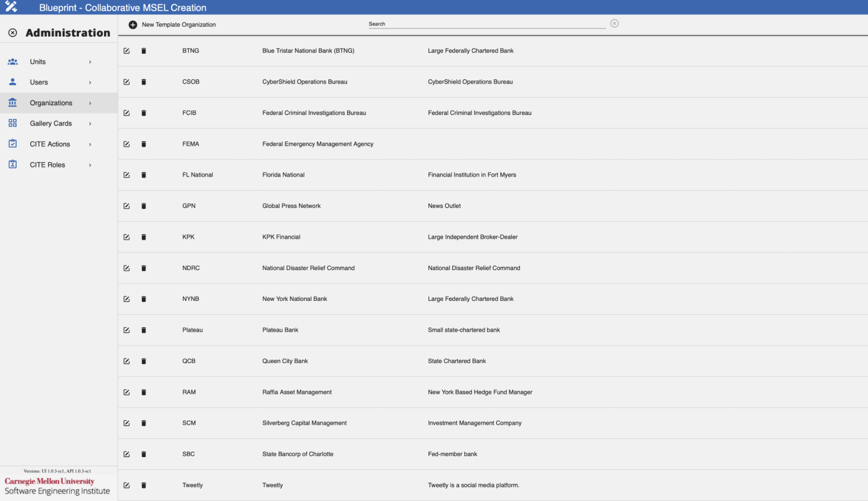Expand the Organizations section chevron
Screen dimensions: 868x501
click(90, 103)
